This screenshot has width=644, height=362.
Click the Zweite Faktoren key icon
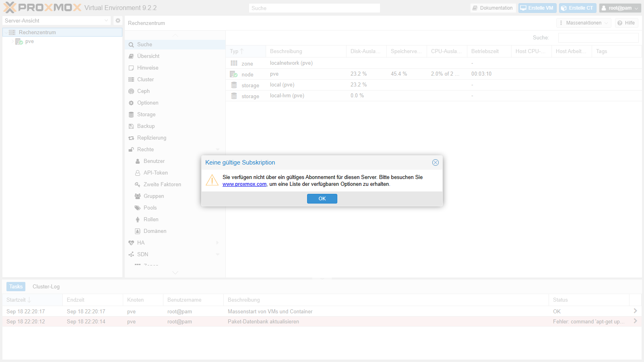tap(138, 185)
